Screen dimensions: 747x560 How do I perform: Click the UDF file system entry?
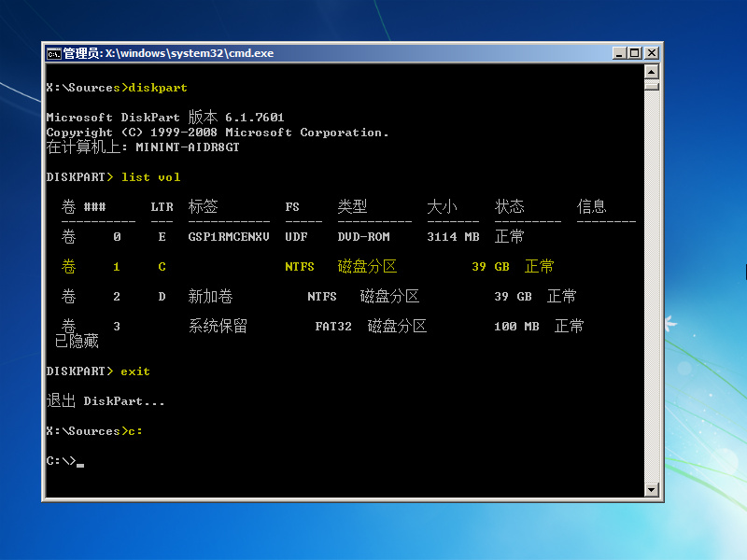(296, 237)
